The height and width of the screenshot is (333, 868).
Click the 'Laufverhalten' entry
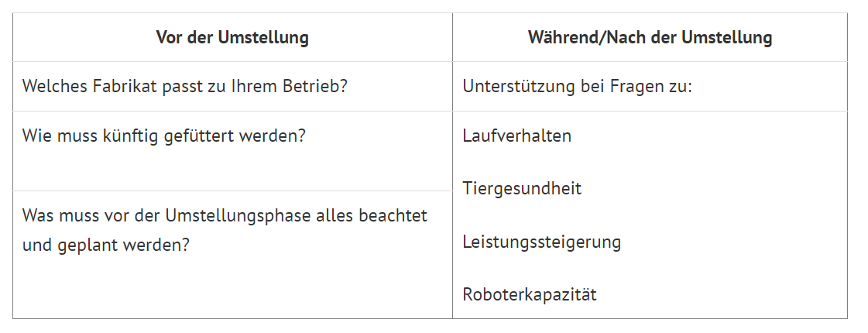(x=517, y=136)
